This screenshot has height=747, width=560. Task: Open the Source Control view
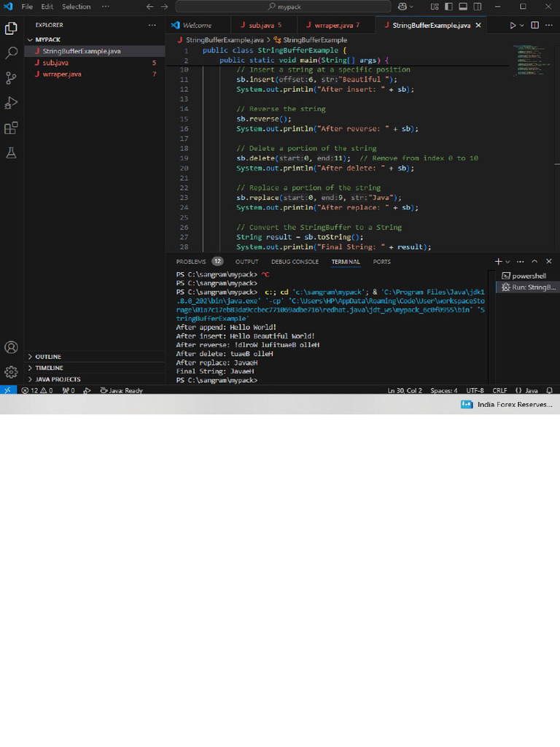[11, 78]
